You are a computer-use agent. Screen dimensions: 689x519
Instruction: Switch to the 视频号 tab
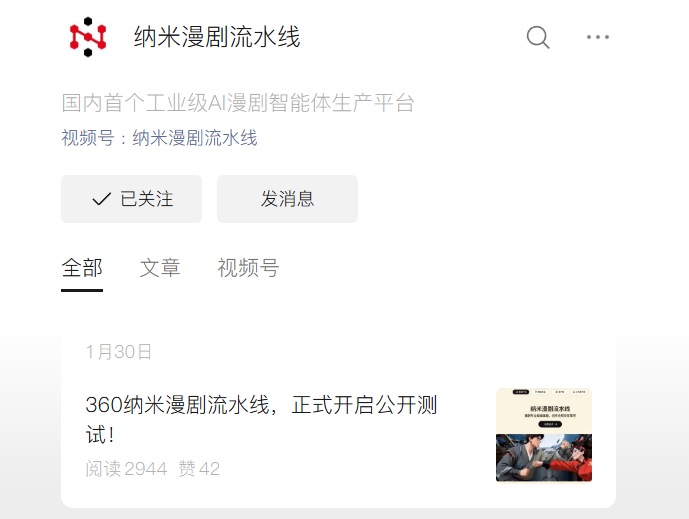tap(248, 268)
